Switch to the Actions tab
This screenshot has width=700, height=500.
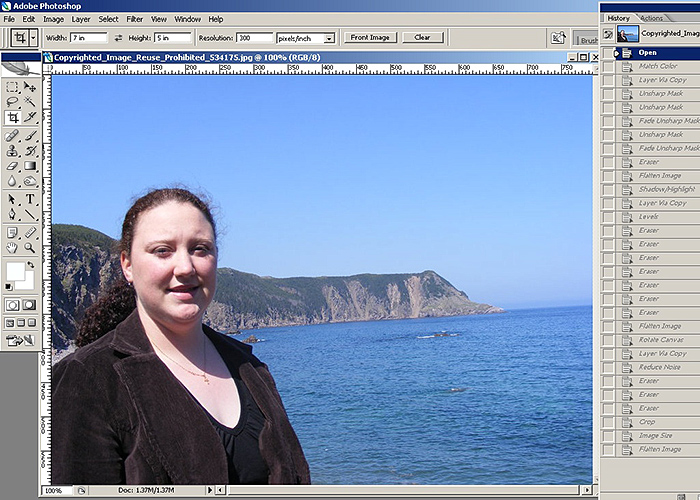pyautogui.click(x=651, y=18)
